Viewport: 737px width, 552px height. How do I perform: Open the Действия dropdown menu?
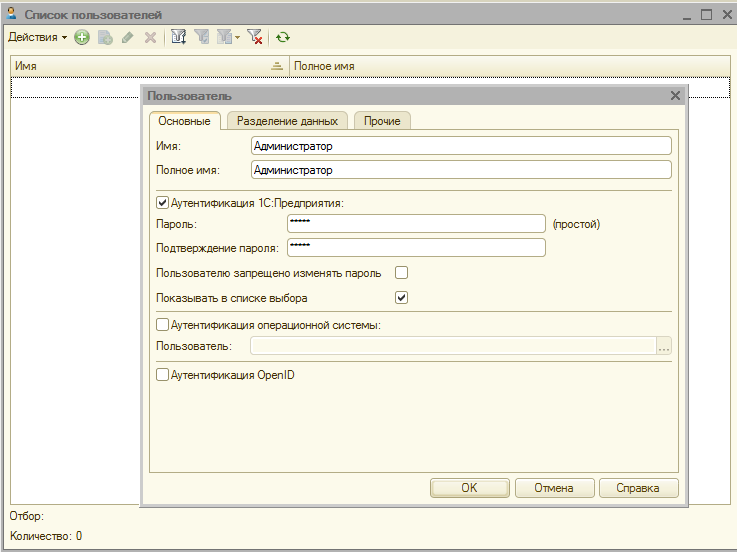37,37
